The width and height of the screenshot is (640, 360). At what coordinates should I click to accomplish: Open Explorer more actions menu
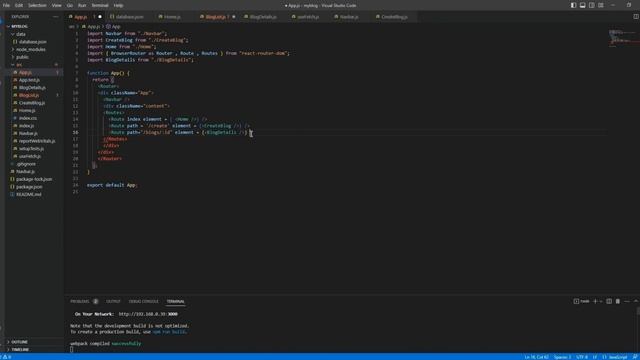[56, 17]
